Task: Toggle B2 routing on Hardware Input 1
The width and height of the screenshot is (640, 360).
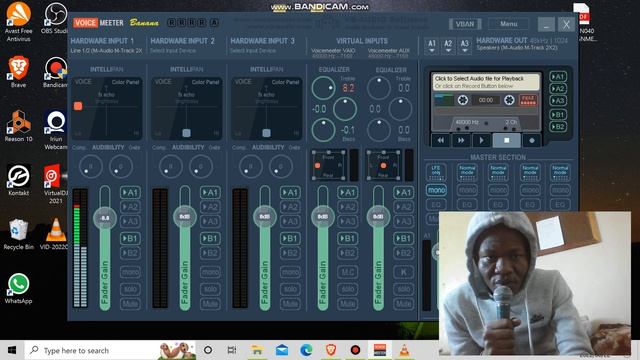Action: point(130,253)
